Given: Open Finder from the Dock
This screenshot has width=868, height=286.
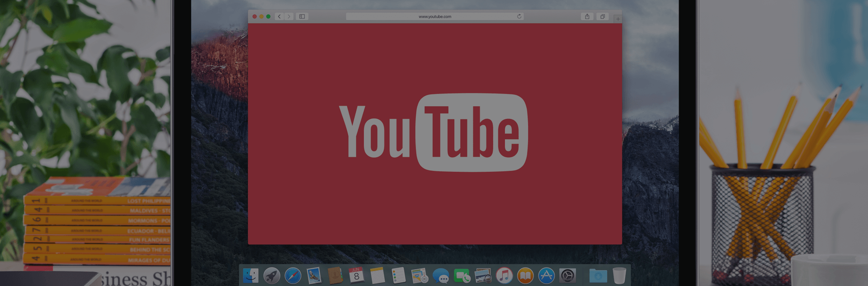Looking at the screenshot, I should (250, 276).
